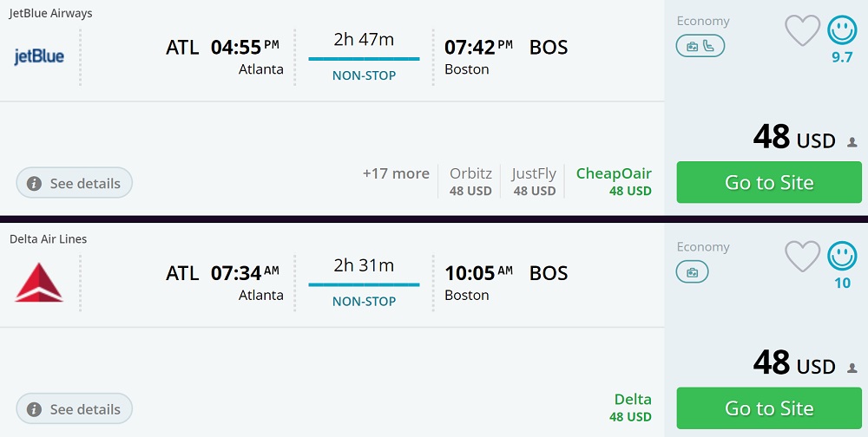Favorite the JetBlue flight with the heart

802,31
